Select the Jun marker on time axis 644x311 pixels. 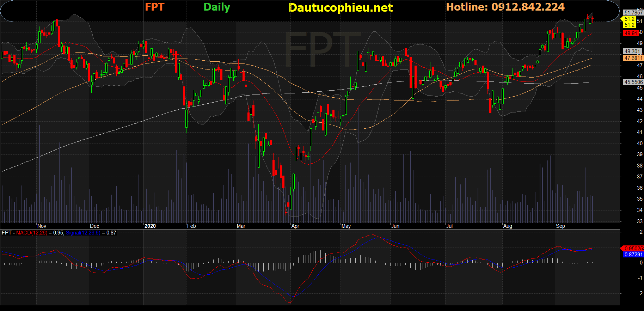coord(395,226)
